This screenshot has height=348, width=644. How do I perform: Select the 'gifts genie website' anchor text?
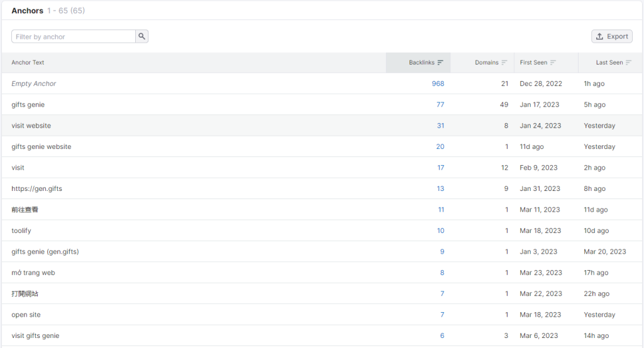(x=41, y=146)
